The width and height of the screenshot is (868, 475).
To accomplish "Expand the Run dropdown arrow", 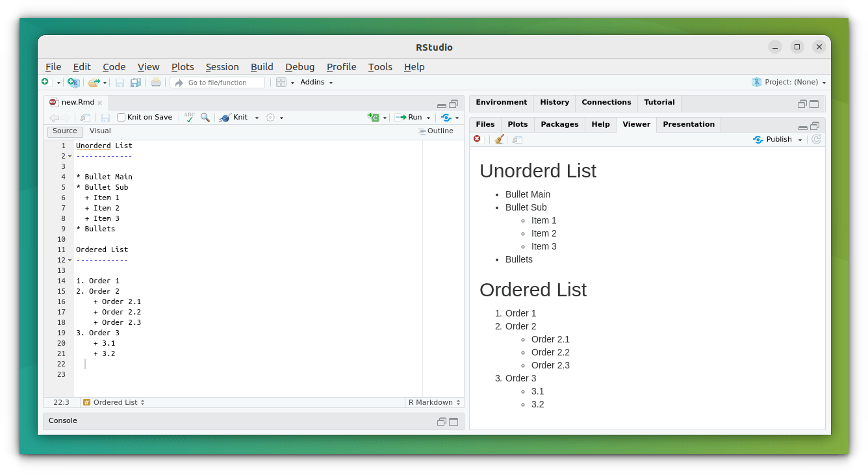I will tap(428, 118).
